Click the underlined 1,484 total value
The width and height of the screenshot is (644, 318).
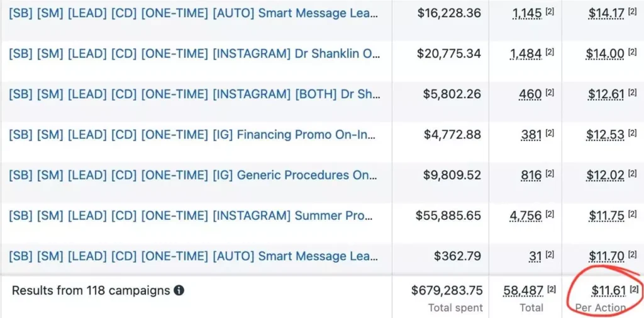click(x=526, y=54)
